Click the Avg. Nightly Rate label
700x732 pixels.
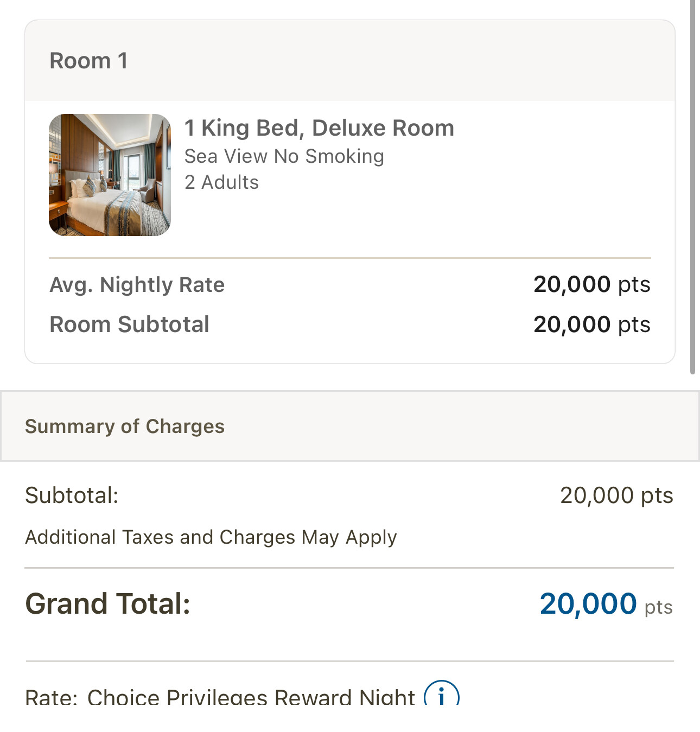coord(137,285)
